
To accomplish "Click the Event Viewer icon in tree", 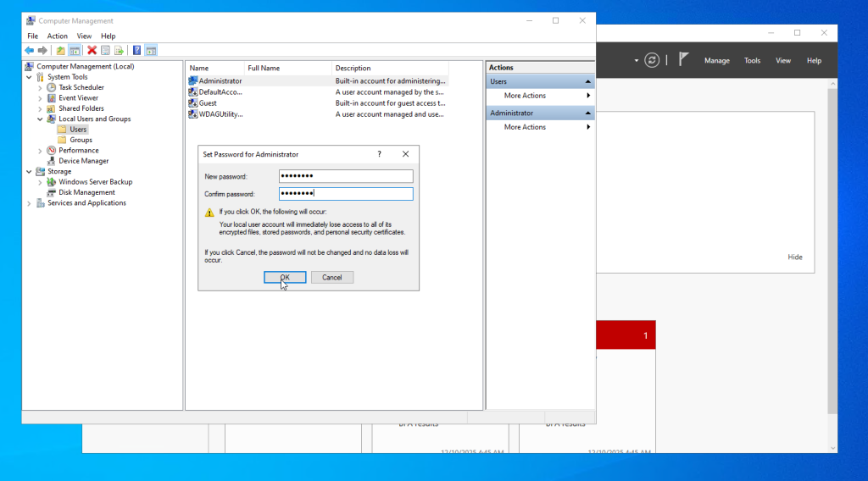I will point(52,98).
